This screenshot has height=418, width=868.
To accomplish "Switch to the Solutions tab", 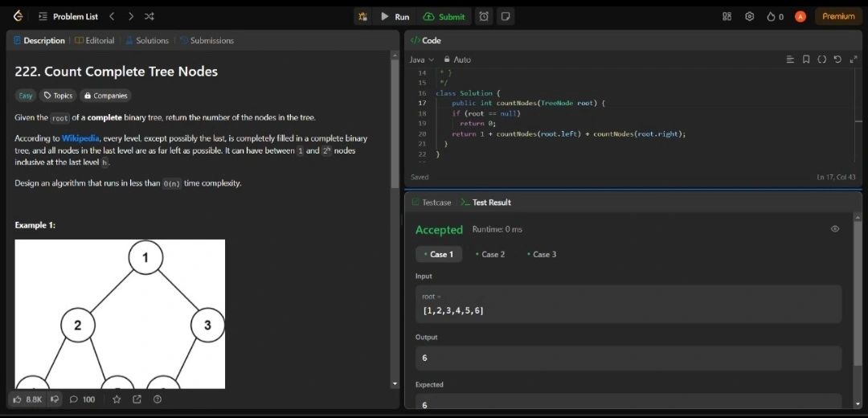I will pyautogui.click(x=147, y=40).
